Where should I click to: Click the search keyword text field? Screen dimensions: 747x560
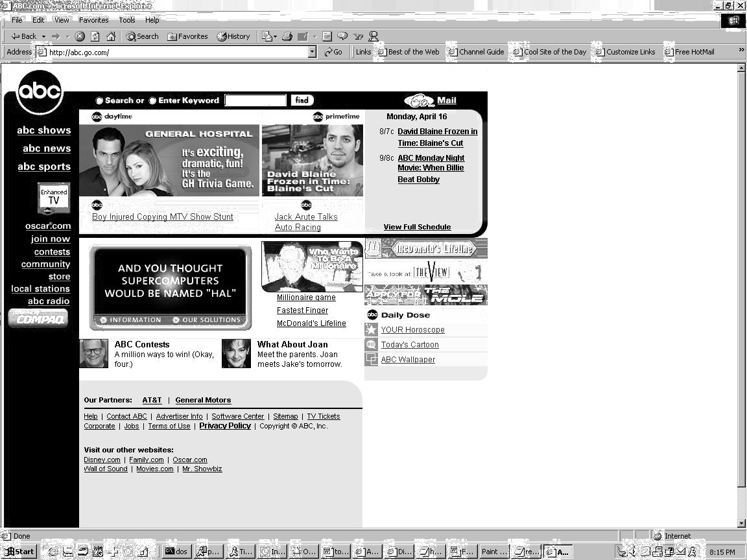[x=255, y=100]
